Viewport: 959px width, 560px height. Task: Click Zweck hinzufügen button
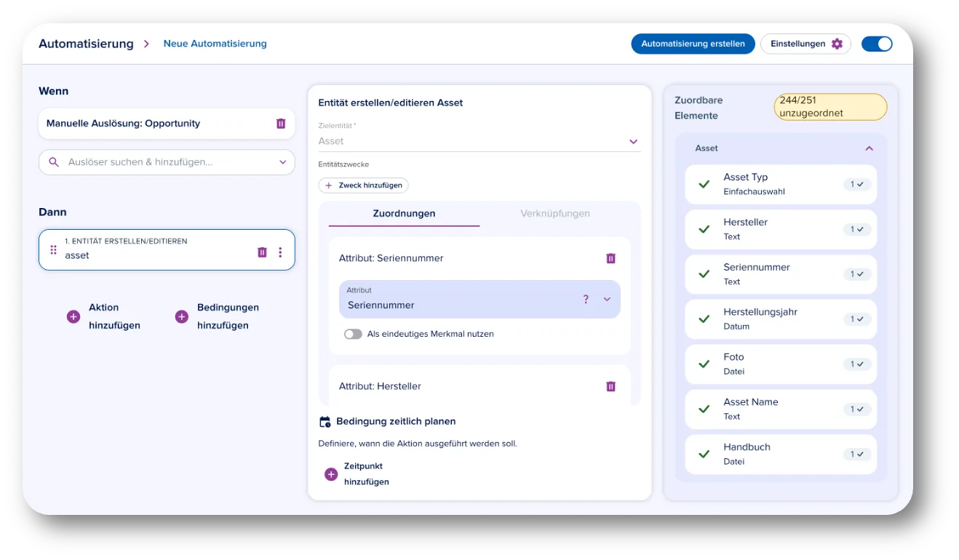[363, 185]
